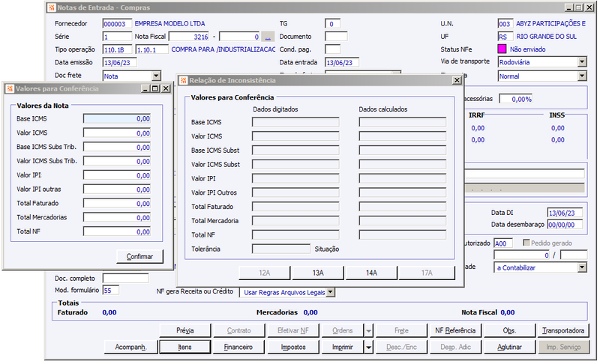Open the Doc frete dropdown showing Nota
The height and width of the screenshot is (364, 600).
156,76
